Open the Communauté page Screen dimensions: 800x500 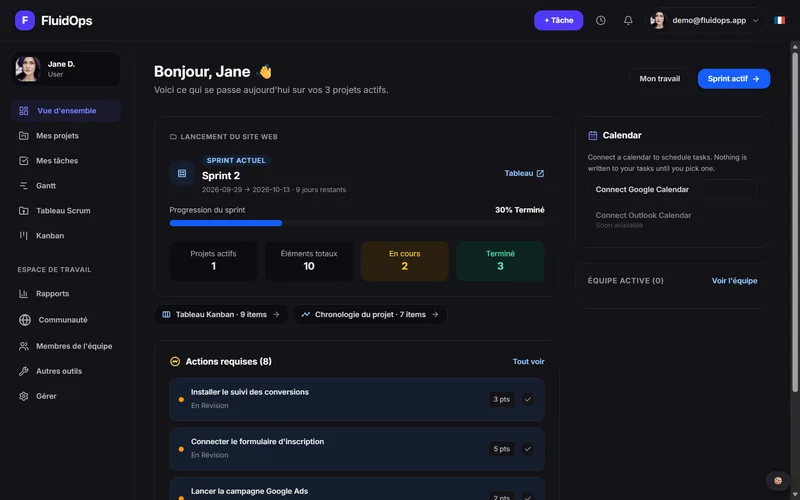66,320
